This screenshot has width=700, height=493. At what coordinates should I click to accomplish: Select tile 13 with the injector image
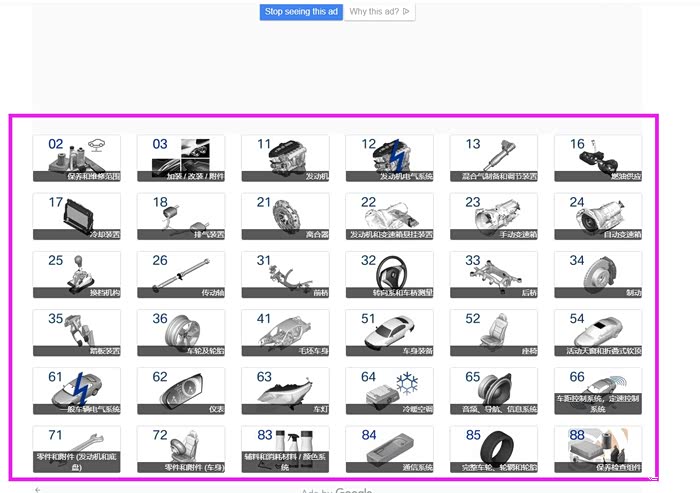coord(494,158)
